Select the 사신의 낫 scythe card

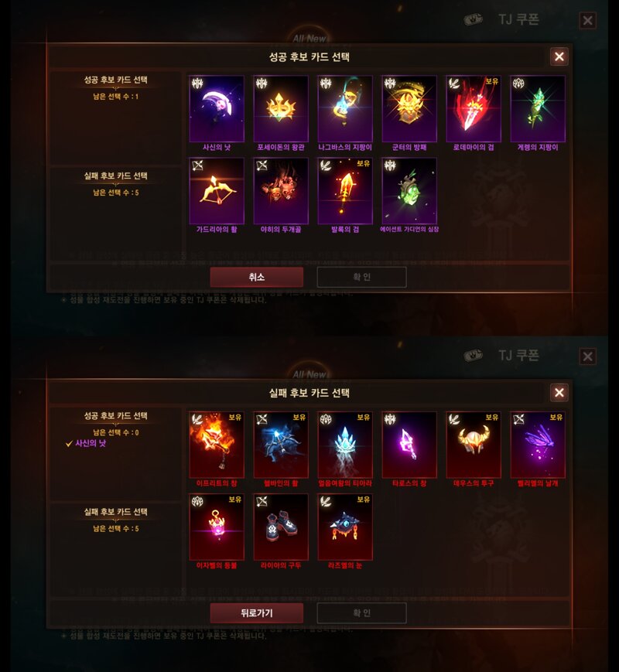coord(217,109)
